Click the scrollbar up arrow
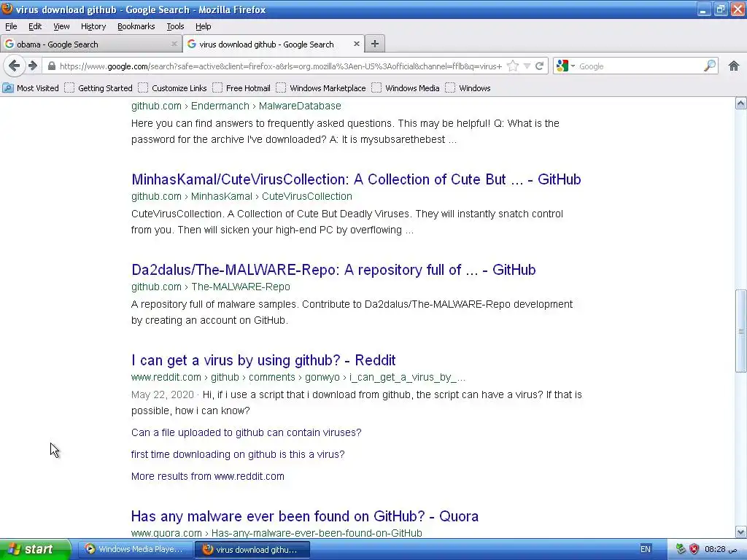The width and height of the screenshot is (747, 560). (741, 104)
